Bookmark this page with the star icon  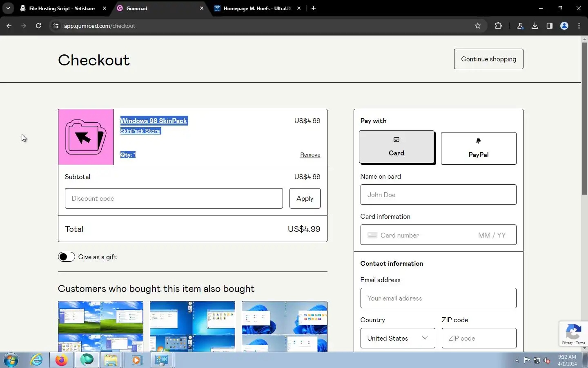[478, 26]
